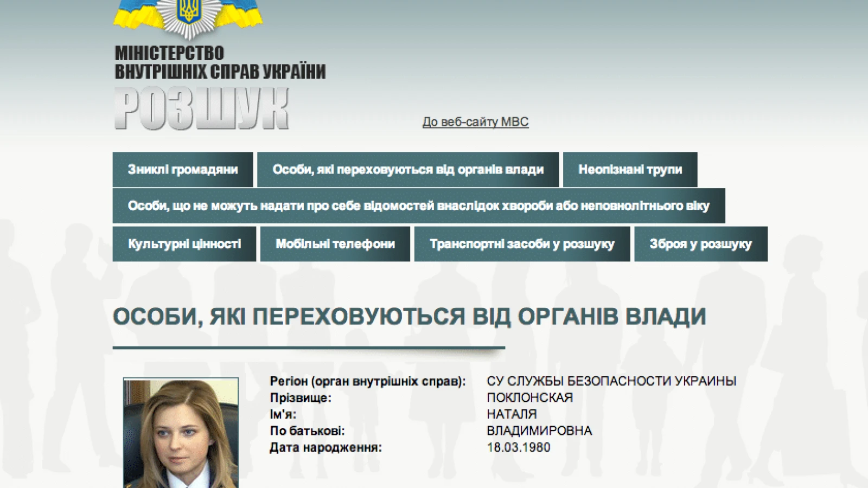
Task: Click the Міністерство внутрішніх справ України title
Action: coord(220,62)
